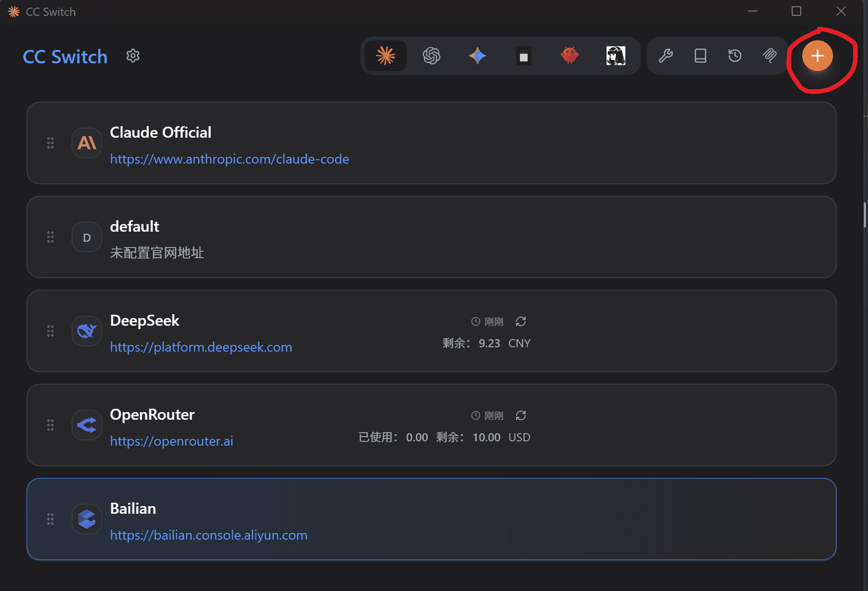The image size is (868, 591).
Task: Open the bailian.console.aliyun.com link
Action: click(209, 535)
